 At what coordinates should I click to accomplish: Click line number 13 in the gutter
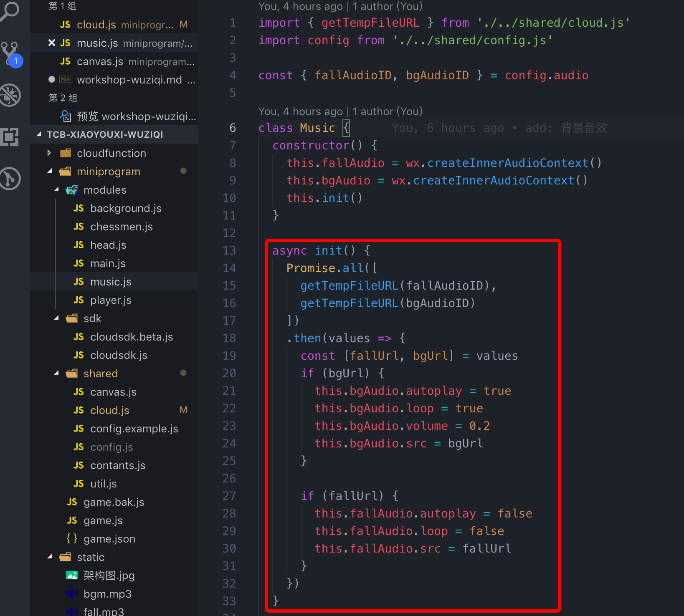229,250
